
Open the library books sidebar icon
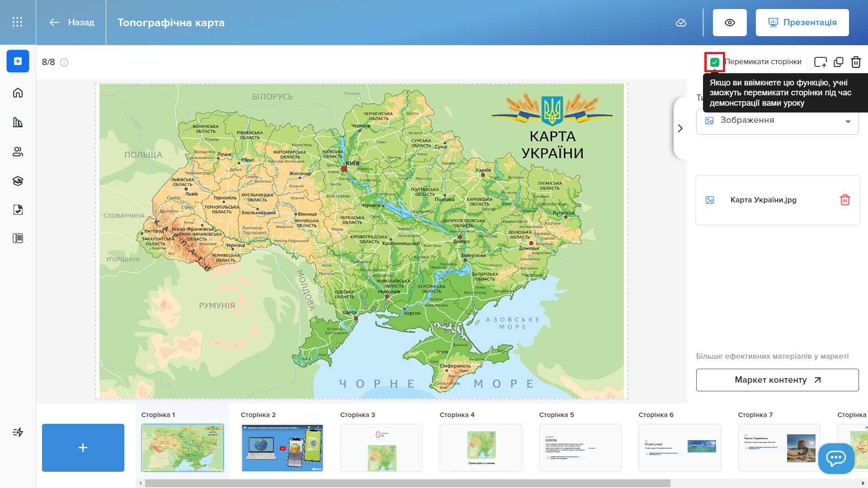tap(18, 122)
